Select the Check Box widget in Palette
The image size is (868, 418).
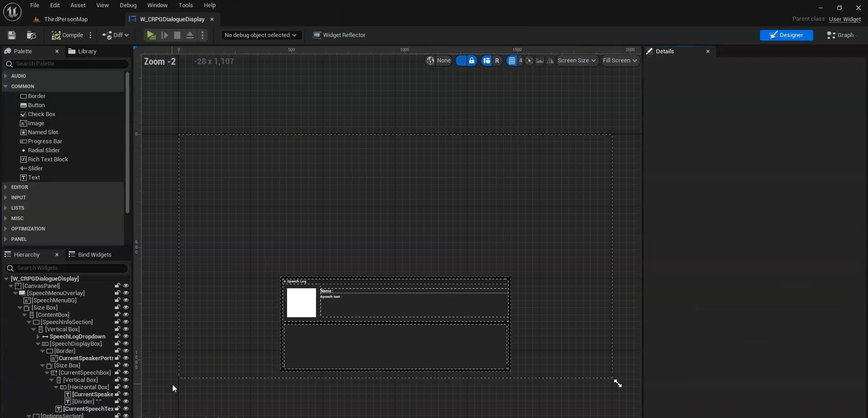[x=38, y=114]
